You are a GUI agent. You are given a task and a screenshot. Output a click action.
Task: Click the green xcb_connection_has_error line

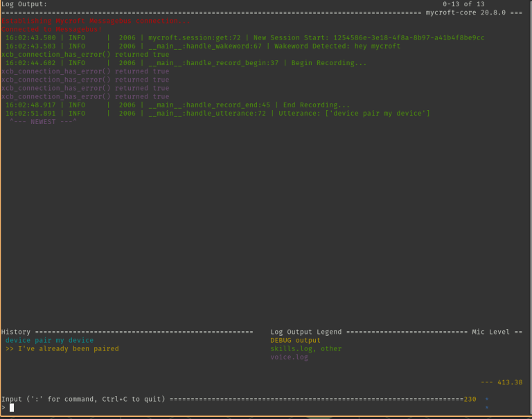click(x=85, y=54)
